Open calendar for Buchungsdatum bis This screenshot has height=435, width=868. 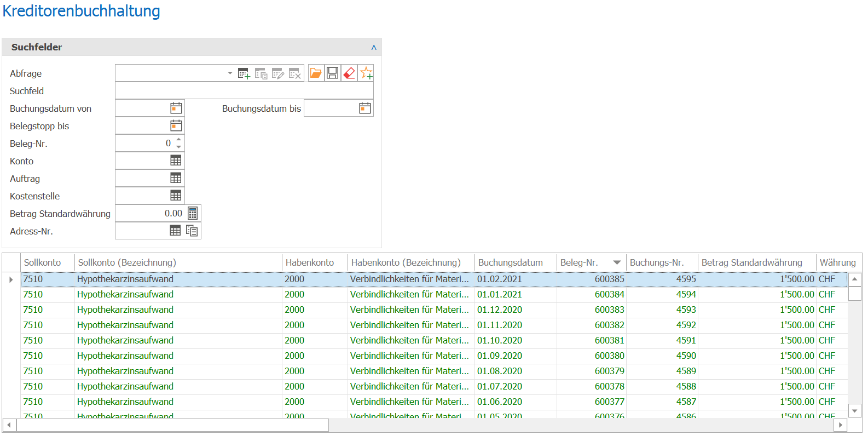click(x=365, y=108)
